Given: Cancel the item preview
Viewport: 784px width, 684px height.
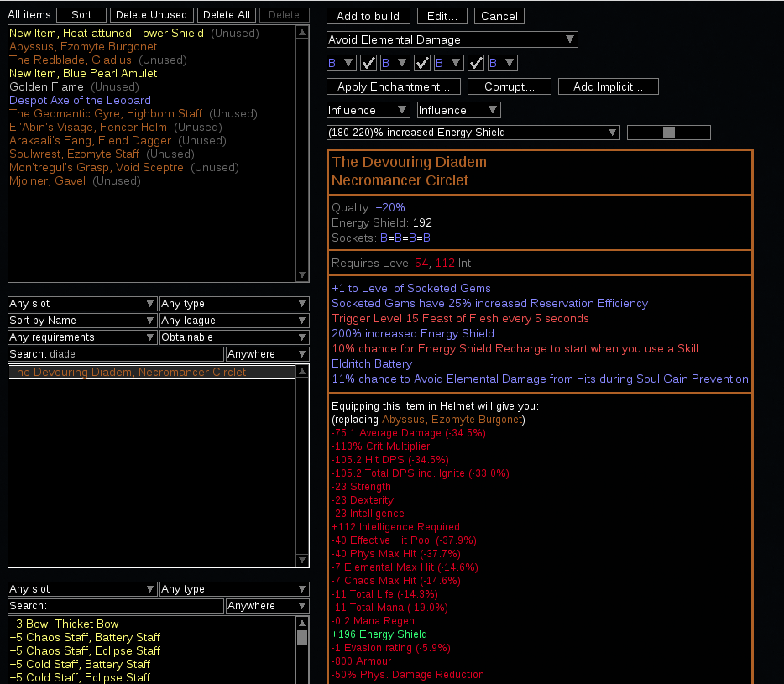Looking at the screenshot, I should tap(499, 16).
